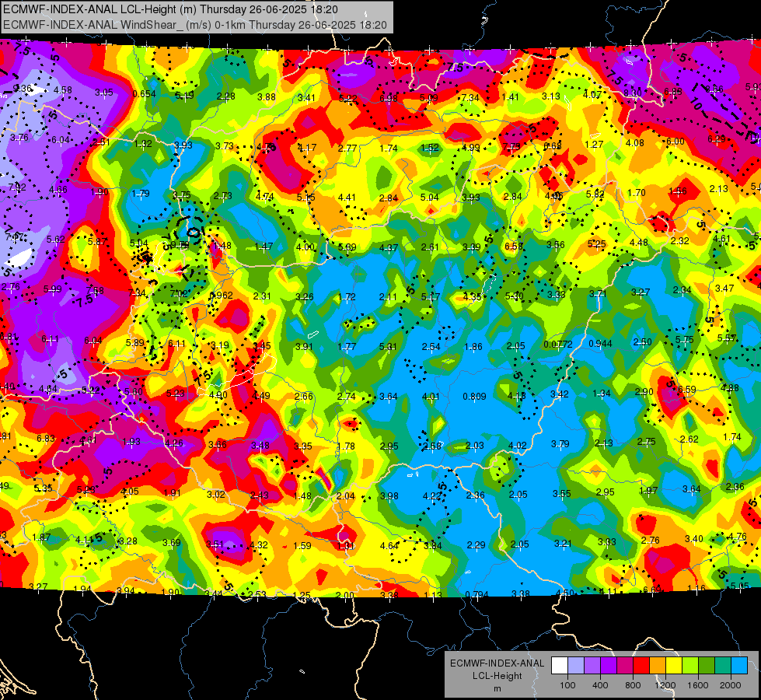Click the teal legend swatch
The height and width of the screenshot is (700, 761).
pyautogui.click(x=723, y=666)
